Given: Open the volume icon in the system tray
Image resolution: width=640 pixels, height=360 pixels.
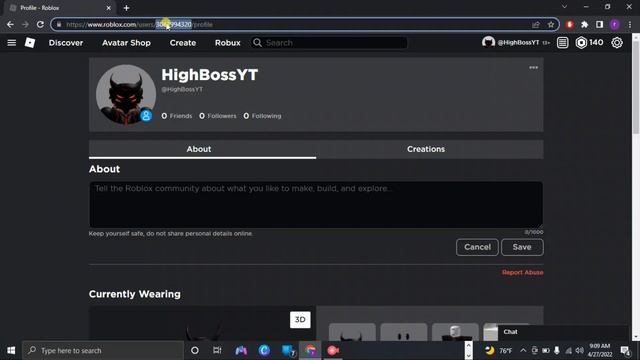Looking at the screenshot, I should (579, 350).
